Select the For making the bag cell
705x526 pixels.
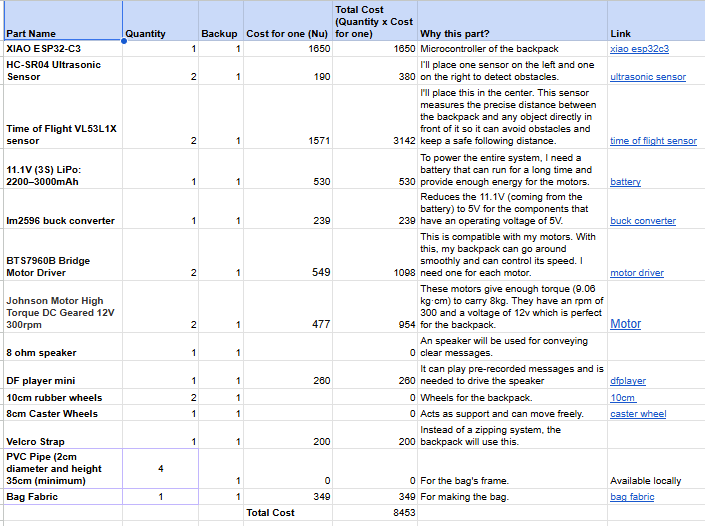(x=512, y=496)
